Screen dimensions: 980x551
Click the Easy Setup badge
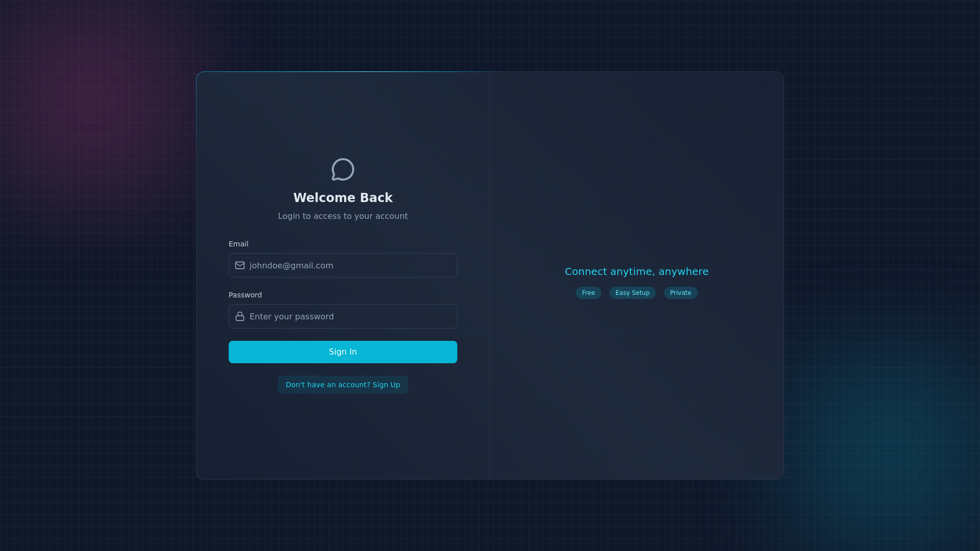pos(632,293)
